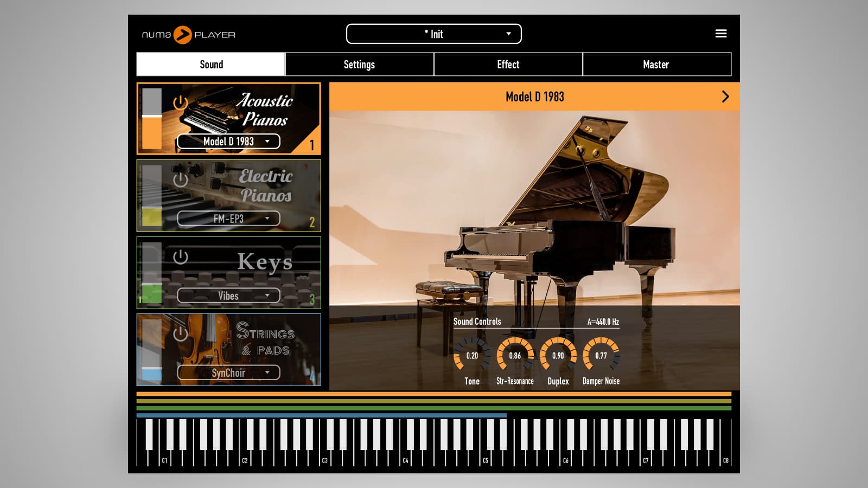Open the SynChoir sound dropdown

(x=228, y=373)
